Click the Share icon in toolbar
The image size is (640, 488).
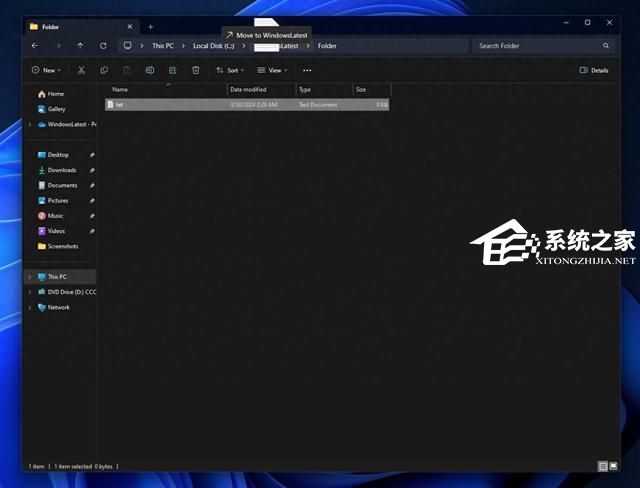coord(172,70)
